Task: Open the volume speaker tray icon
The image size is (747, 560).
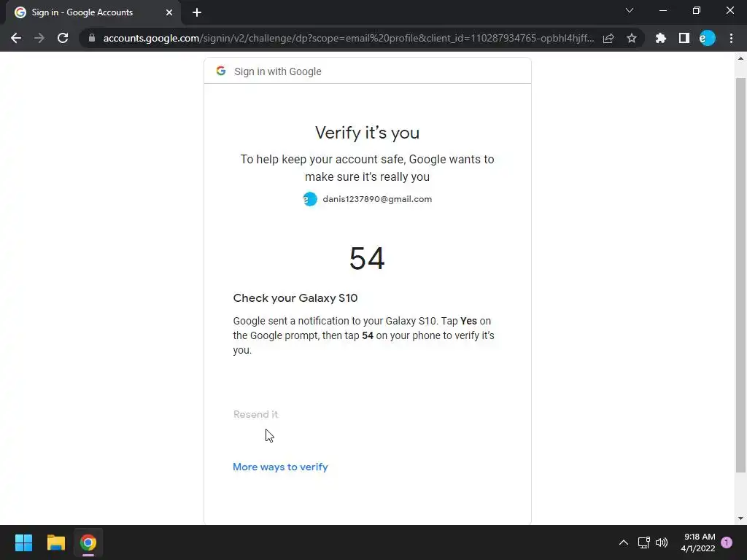Action: click(x=662, y=542)
